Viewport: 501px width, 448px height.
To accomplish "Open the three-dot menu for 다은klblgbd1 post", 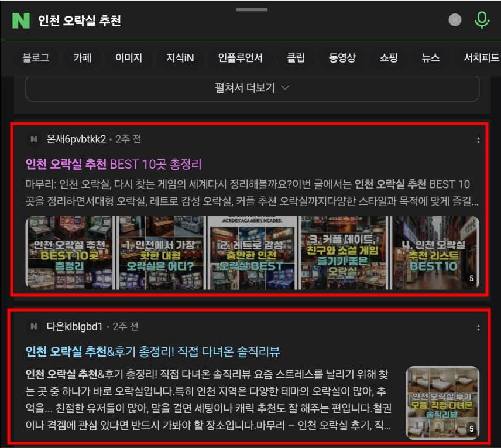I will pyautogui.click(x=478, y=327).
